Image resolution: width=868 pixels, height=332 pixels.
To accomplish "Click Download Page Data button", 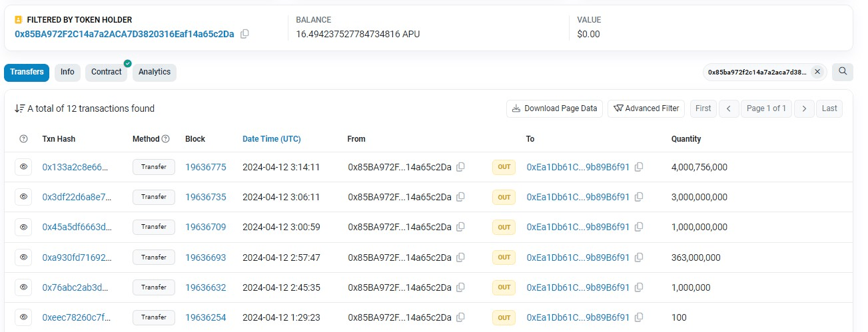I will coord(554,108).
